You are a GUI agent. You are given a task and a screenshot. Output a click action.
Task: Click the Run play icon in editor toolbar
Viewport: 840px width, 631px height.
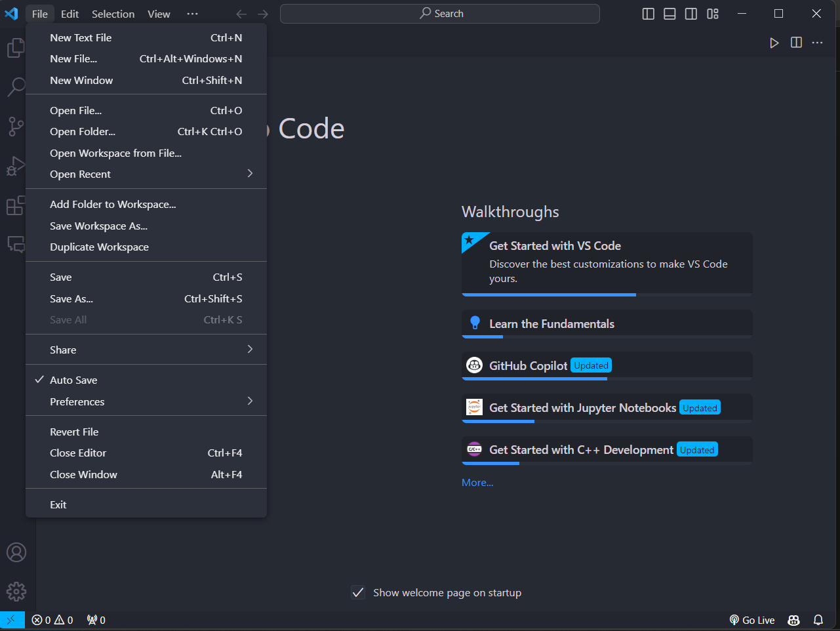coord(774,43)
